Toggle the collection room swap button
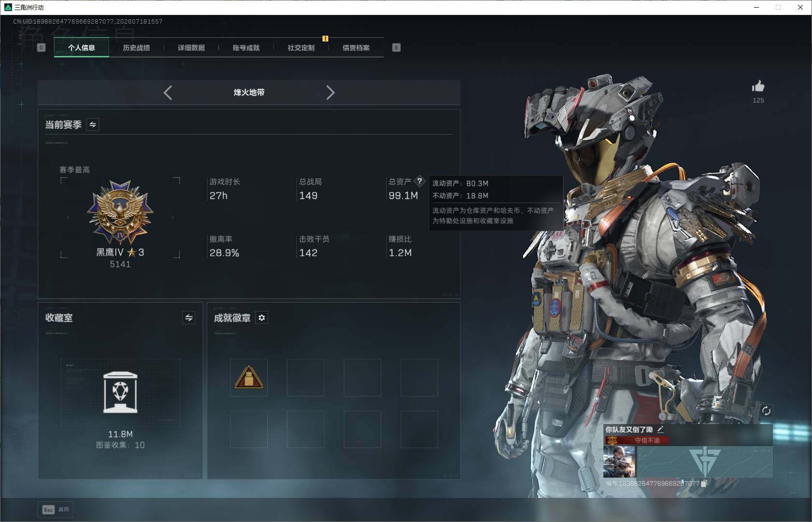 [x=189, y=317]
